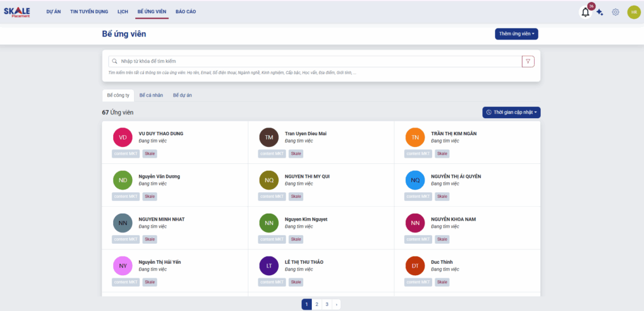
Task: Open candidate Nguyễn Văn Dương's profile
Action: tap(159, 177)
